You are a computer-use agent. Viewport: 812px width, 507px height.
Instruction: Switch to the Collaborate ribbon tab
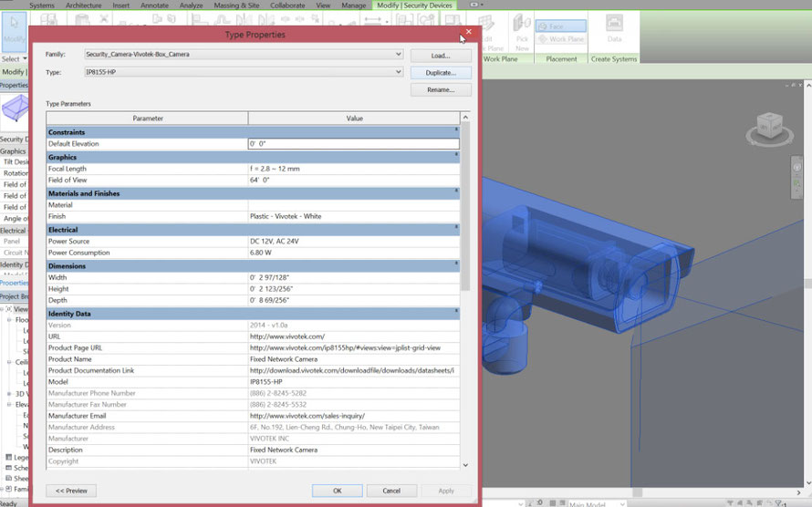tap(287, 5)
